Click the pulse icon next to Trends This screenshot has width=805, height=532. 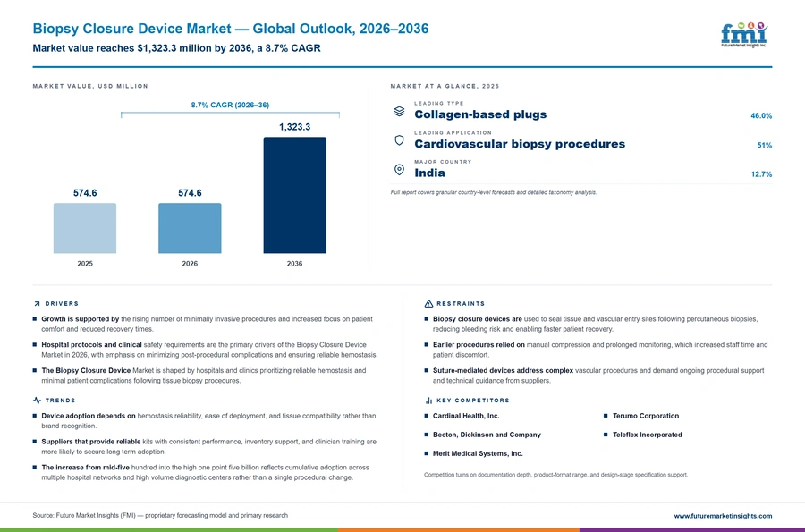37,401
